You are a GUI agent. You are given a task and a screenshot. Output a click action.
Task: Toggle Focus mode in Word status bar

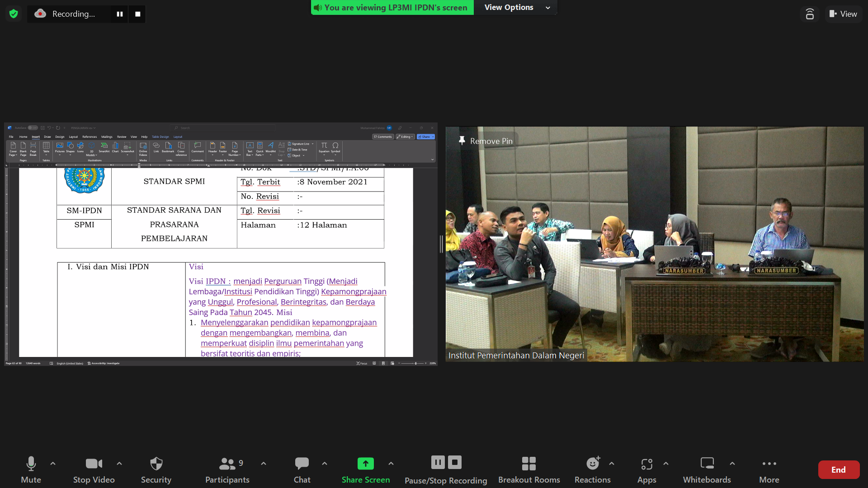(362, 363)
